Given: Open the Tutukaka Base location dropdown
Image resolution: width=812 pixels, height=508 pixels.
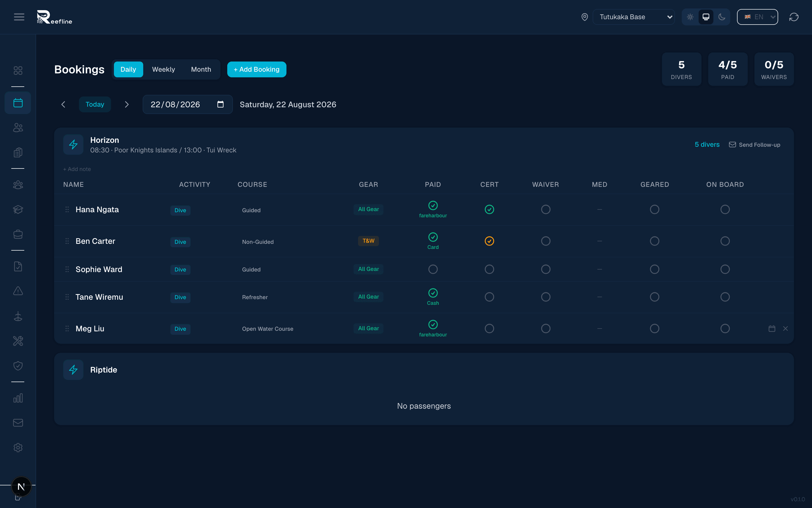Looking at the screenshot, I should 634,17.
